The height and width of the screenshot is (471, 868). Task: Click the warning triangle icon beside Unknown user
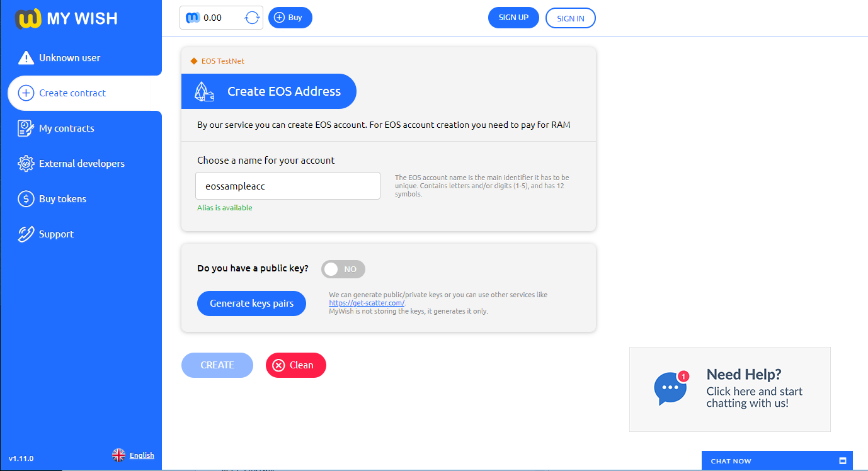(26, 58)
